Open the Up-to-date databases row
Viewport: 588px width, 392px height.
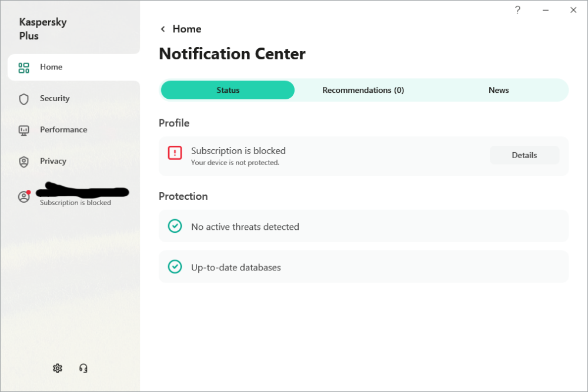tap(363, 267)
